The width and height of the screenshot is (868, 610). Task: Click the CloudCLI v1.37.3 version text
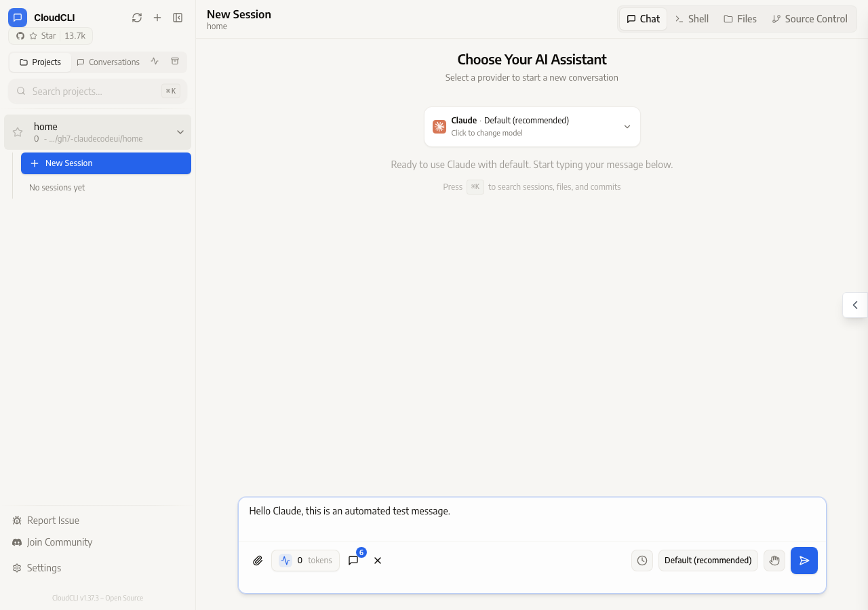point(98,598)
